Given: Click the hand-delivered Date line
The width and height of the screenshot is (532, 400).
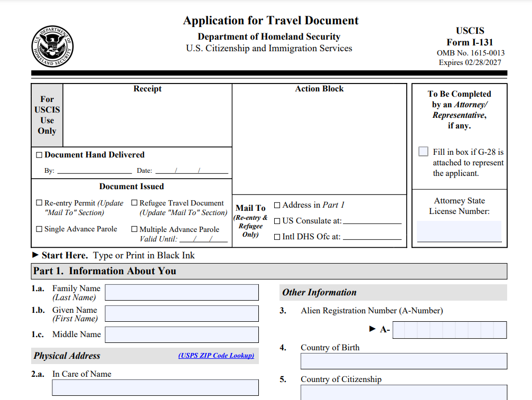Looking at the screenshot, I should point(192,171).
